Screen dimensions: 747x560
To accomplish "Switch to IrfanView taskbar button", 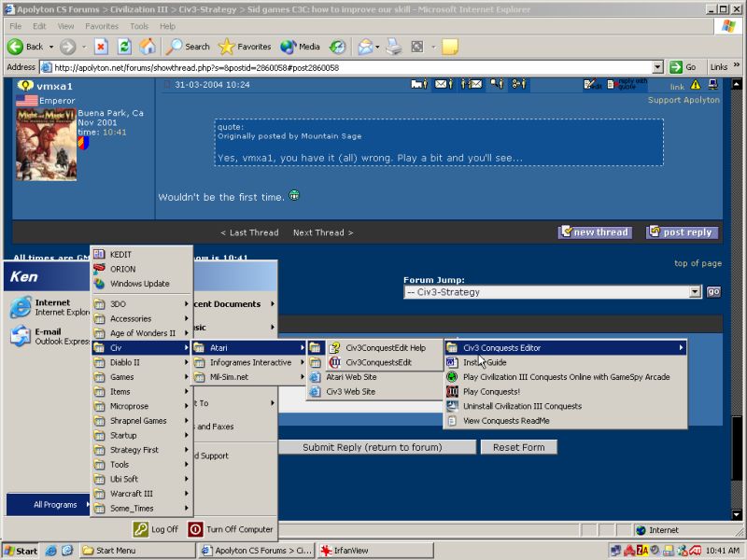I will 375,551.
